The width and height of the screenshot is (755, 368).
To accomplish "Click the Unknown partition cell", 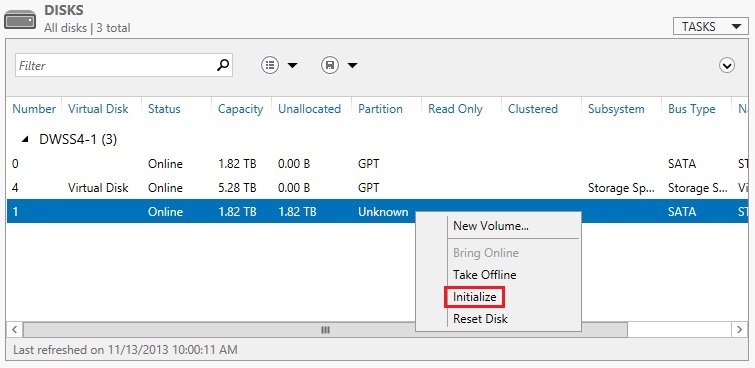I will click(x=383, y=212).
